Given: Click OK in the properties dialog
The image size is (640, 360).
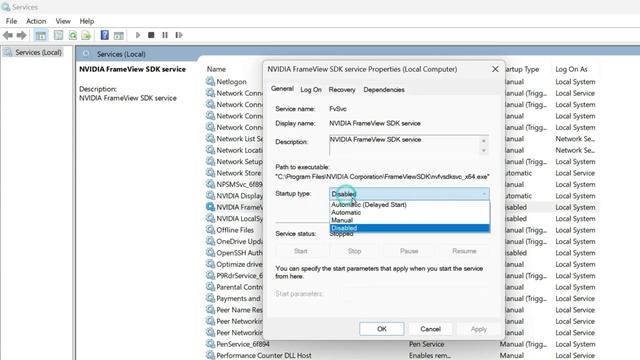Looking at the screenshot, I should (382, 329).
